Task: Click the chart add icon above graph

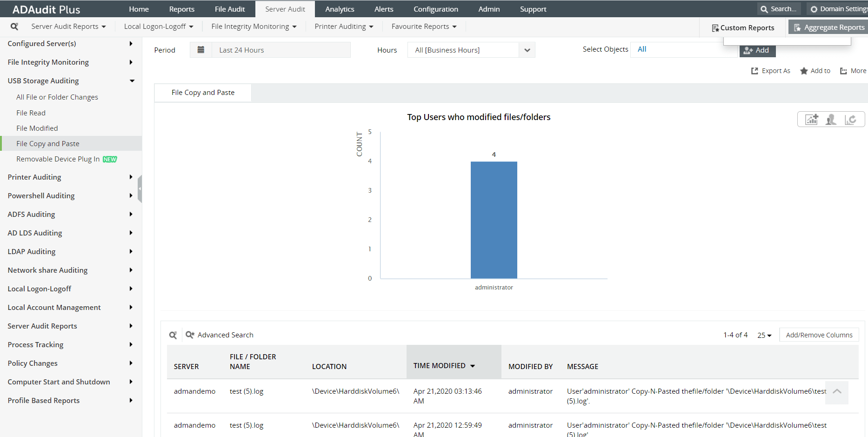Action: (x=812, y=120)
